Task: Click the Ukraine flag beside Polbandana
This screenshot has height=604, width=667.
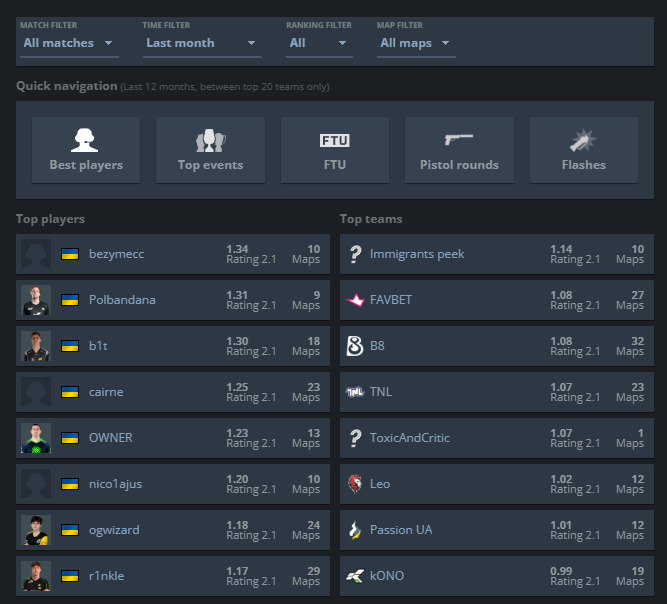Action: pos(70,300)
